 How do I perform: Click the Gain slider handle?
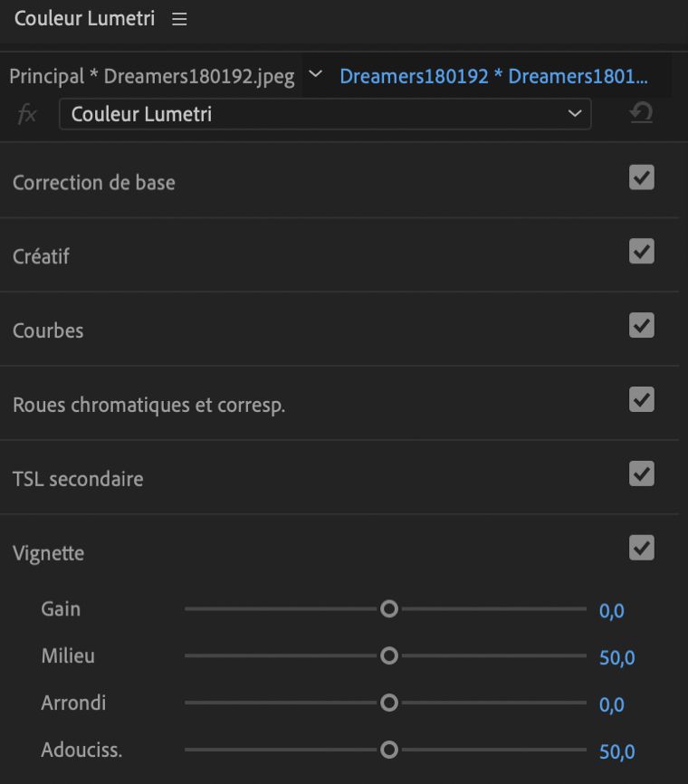coord(389,609)
